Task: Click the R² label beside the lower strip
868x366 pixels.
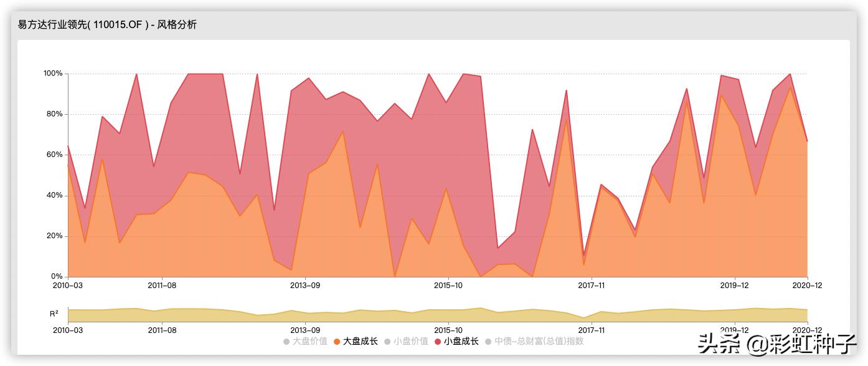Action: click(x=54, y=314)
